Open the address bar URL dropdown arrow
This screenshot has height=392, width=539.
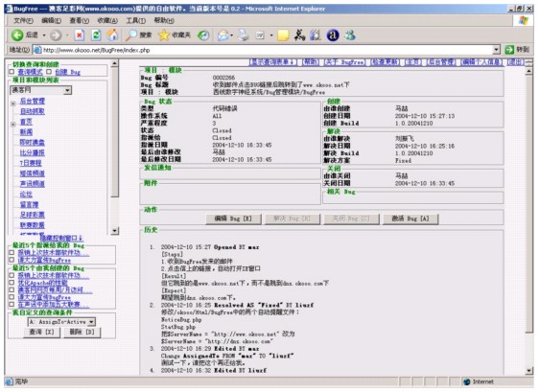(496, 50)
